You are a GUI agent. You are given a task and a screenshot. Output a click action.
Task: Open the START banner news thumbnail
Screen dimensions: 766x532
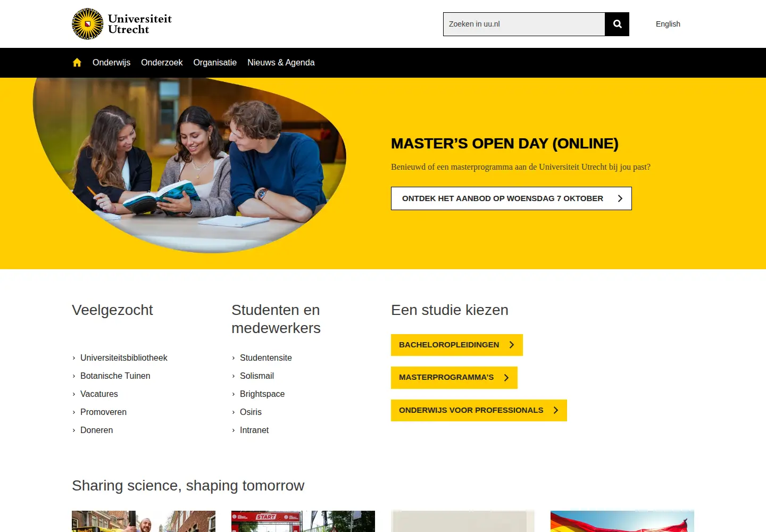click(303, 521)
